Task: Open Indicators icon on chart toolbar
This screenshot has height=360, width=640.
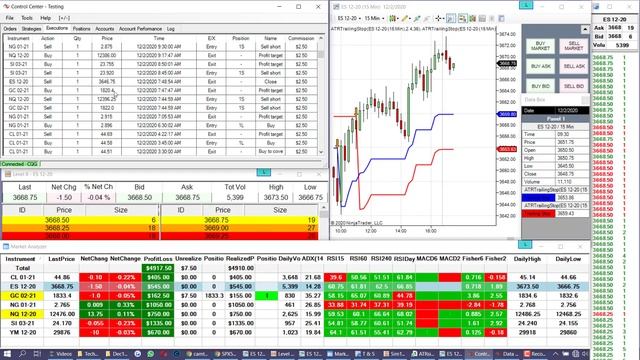Action: tap(482, 18)
